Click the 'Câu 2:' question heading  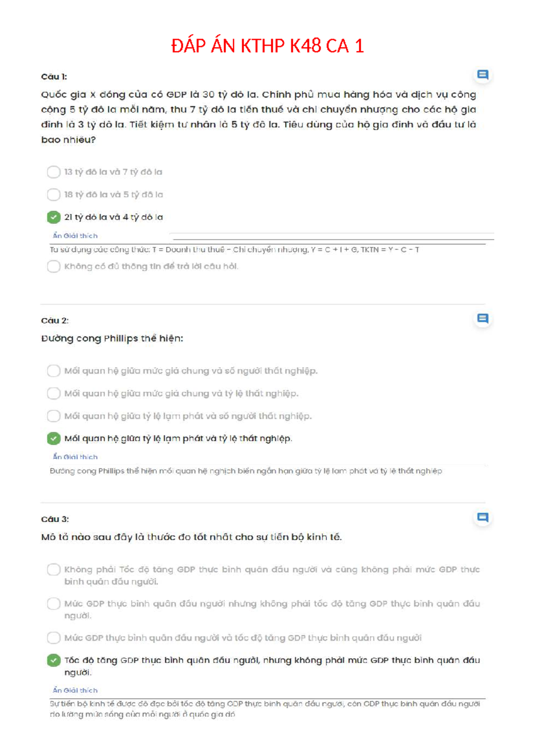pyautogui.click(x=55, y=320)
